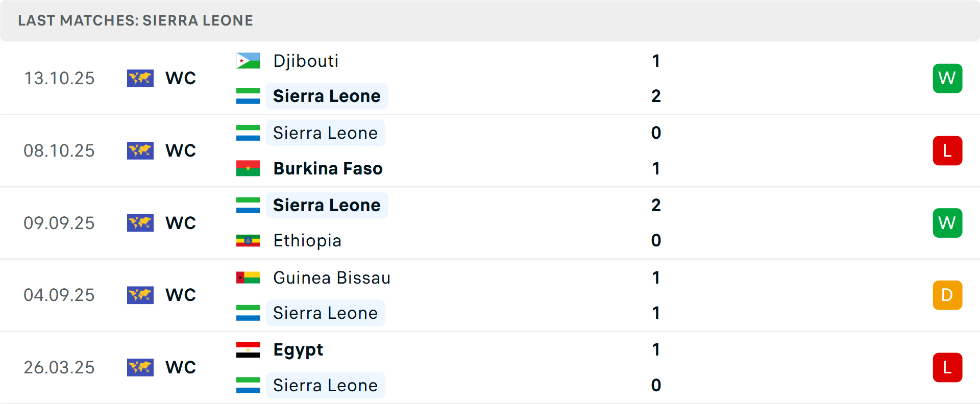Click the green W result indicator for the Ethiopia match
This screenshot has width=980, height=404.
(x=947, y=223)
